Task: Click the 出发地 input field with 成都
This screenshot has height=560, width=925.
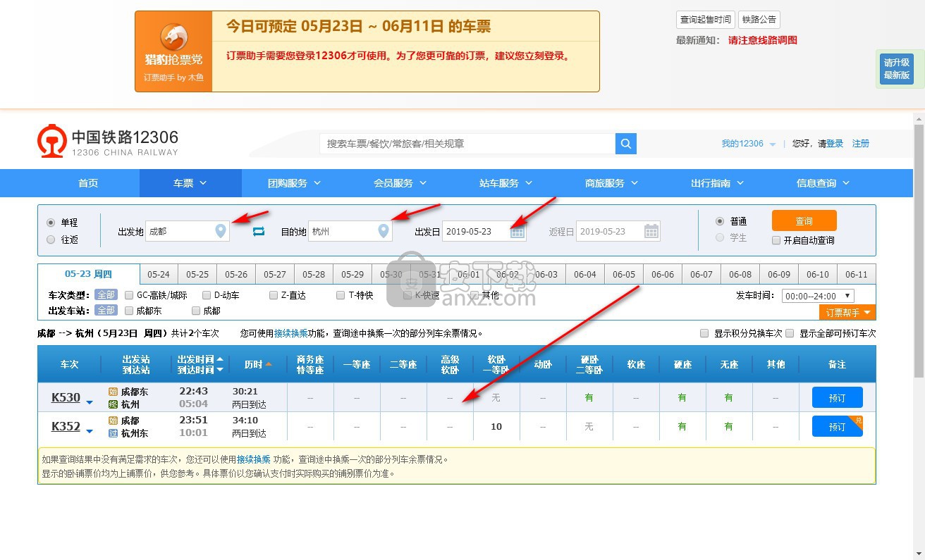Action: tap(188, 231)
